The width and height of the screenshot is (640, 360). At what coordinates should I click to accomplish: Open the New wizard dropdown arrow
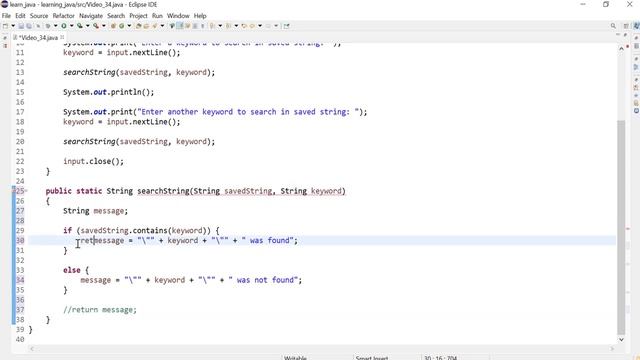pos(13,26)
